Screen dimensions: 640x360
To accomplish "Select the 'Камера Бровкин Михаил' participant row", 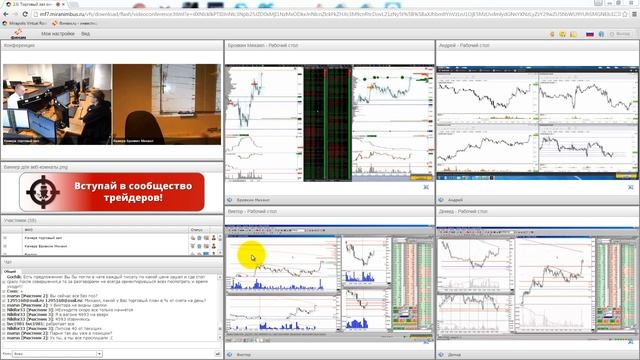I will pyautogui.click(x=110, y=246).
